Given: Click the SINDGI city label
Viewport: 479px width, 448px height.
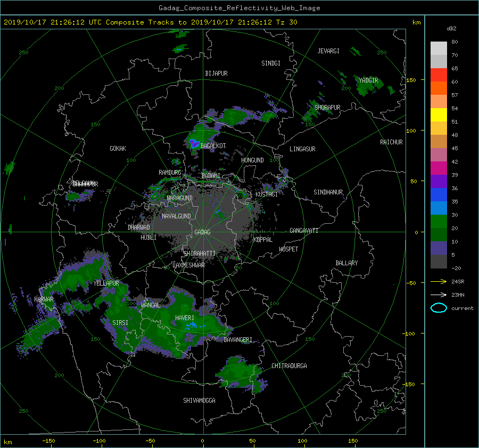Looking at the screenshot, I should (x=271, y=63).
